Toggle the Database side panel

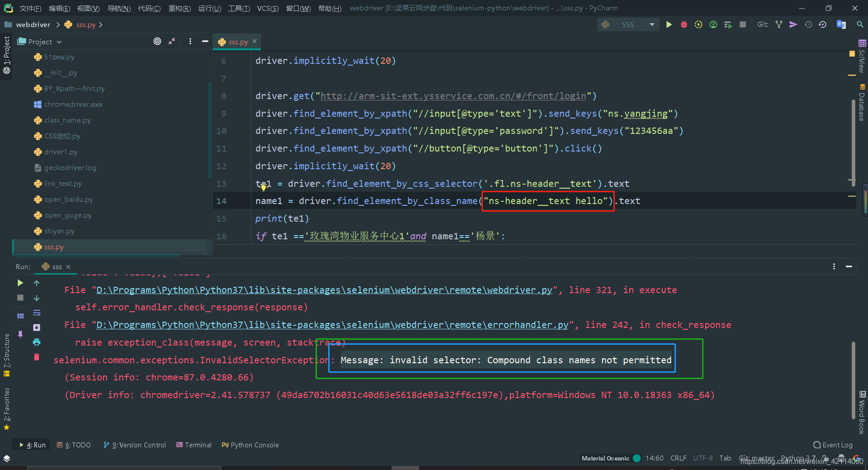(862, 103)
